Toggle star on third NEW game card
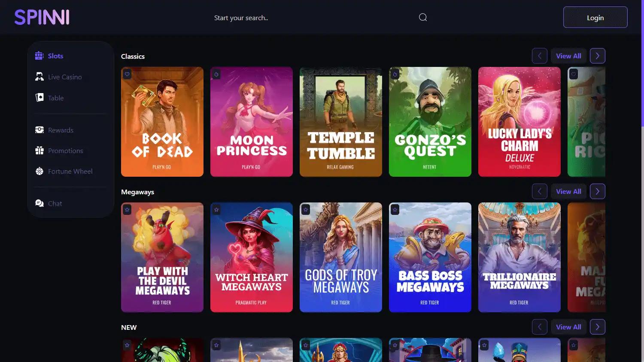The image size is (644, 362). 306,345
